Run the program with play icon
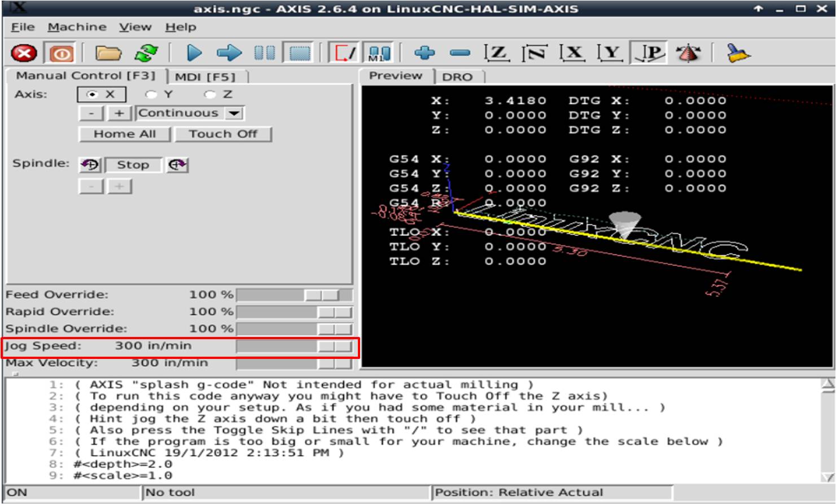This screenshot has width=836, height=504. coord(194,54)
